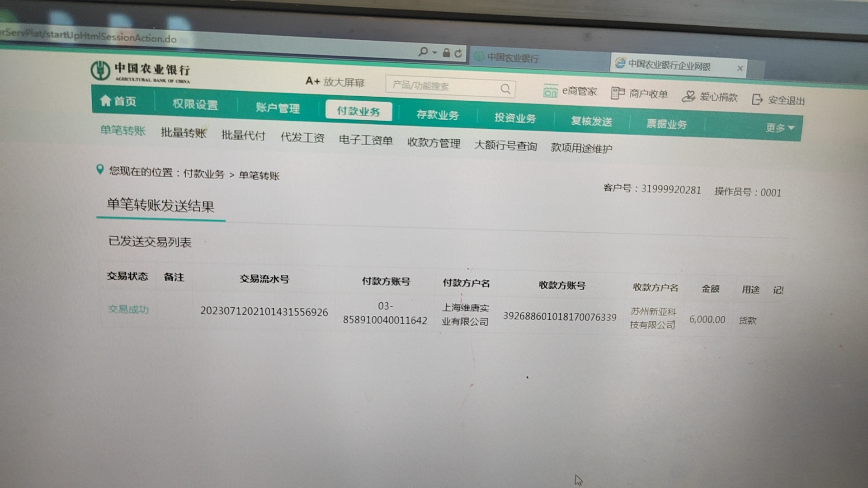This screenshot has width=868, height=488.
Task: Open e商管家 icon link
Action: pyautogui.click(x=570, y=91)
